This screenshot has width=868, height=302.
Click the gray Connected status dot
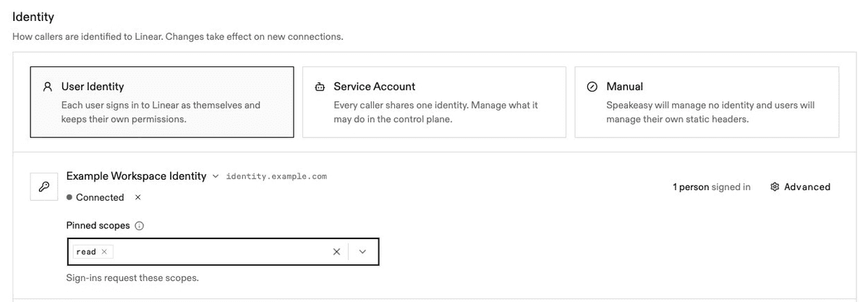69,197
